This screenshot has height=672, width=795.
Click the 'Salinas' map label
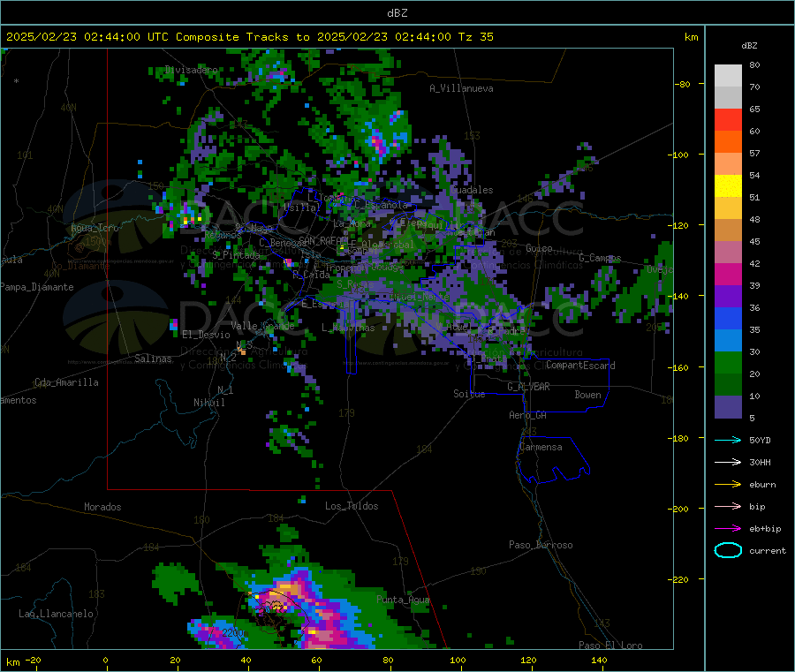point(153,359)
